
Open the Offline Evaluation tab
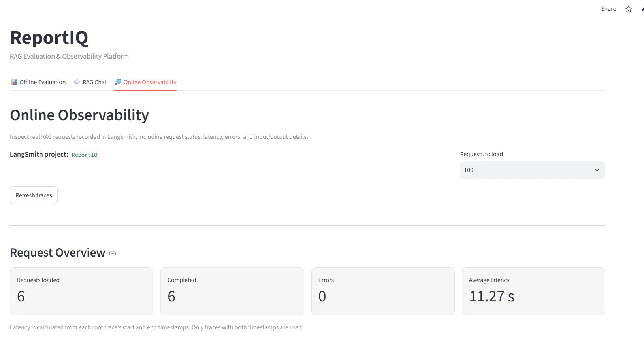pyautogui.click(x=38, y=82)
